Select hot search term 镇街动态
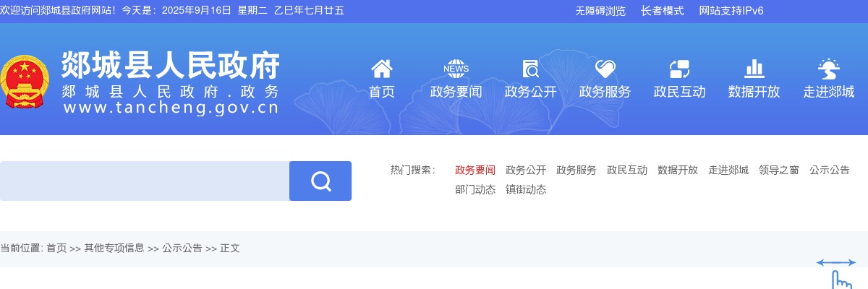Image resolution: width=868 pixels, height=289 pixels. 526,190
